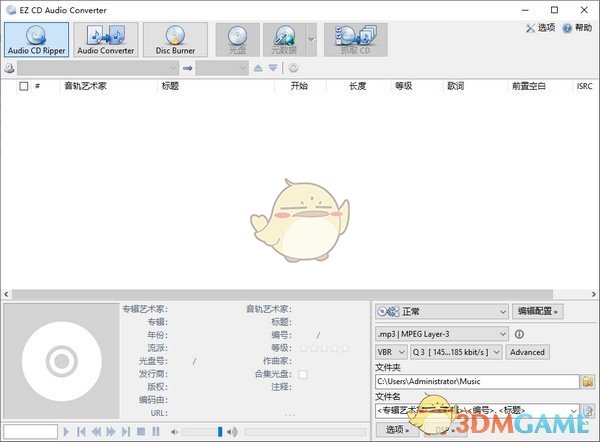Click the 选项 button at bottom

pyautogui.click(x=397, y=430)
